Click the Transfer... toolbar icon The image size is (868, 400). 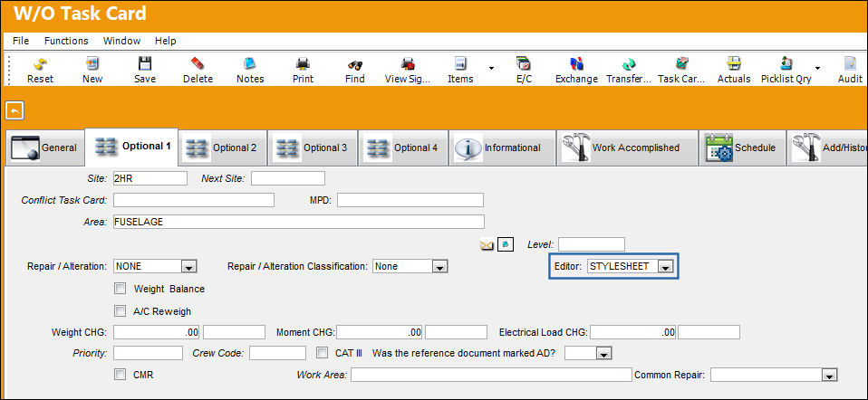point(628,63)
